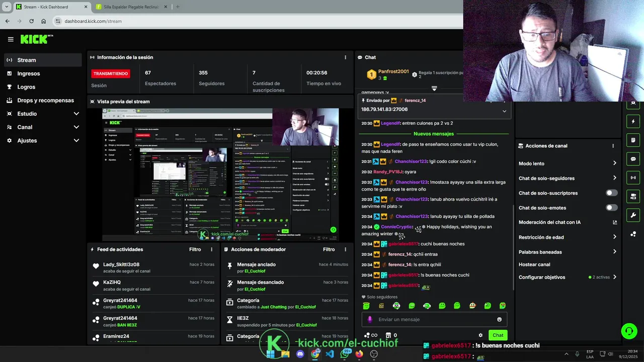Click the shop icon next to 0
This screenshot has height=362, width=644.
[x=388, y=335]
